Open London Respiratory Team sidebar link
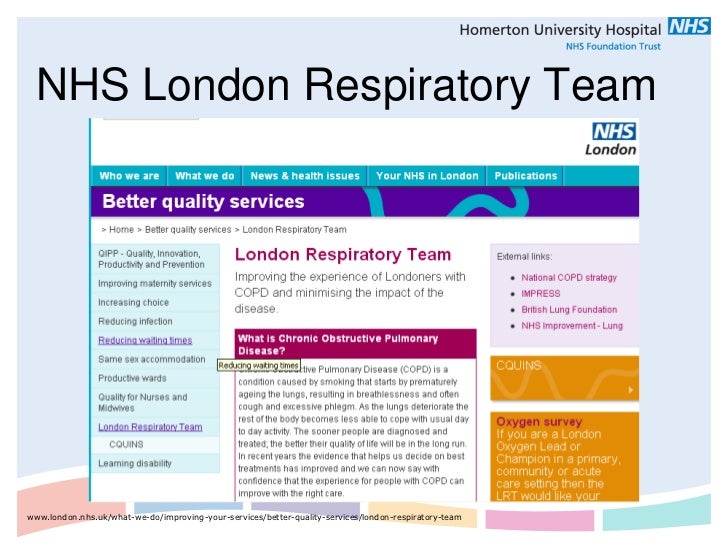728x546 pixels. pyautogui.click(x=150, y=427)
